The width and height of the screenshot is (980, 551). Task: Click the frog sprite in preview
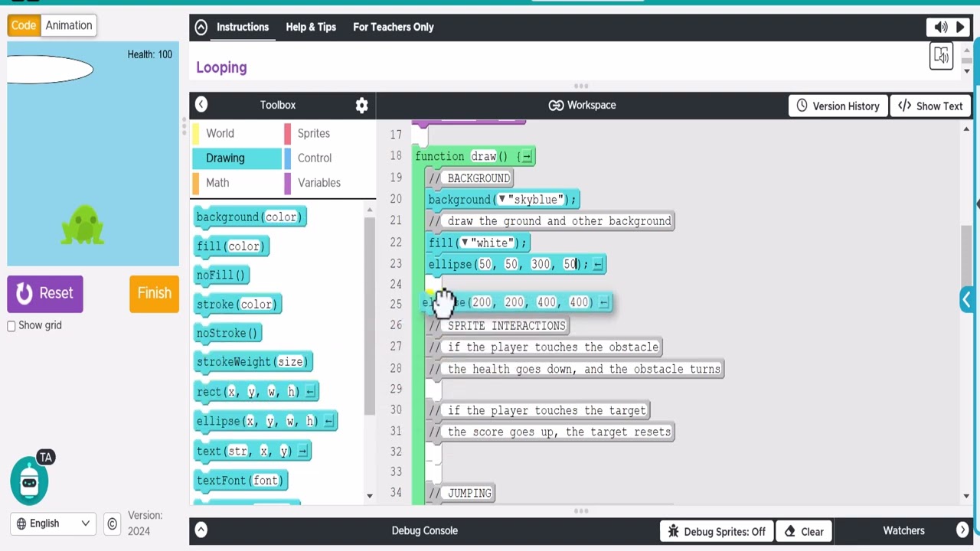[x=82, y=225]
